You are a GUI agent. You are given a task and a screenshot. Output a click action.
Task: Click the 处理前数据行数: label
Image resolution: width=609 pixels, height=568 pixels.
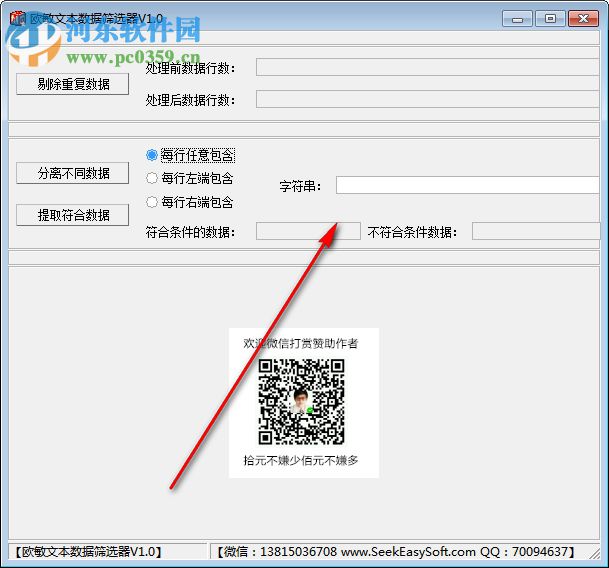[x=190, y=69]
